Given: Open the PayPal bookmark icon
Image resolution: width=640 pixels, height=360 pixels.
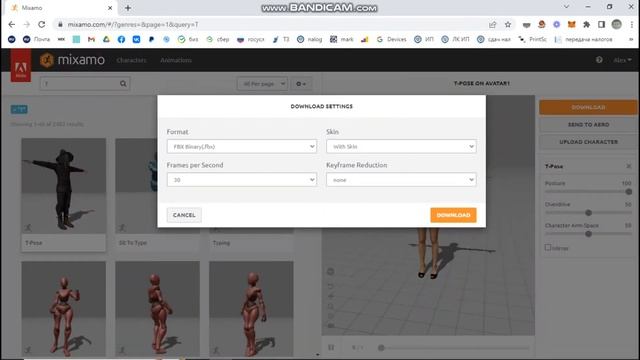Looking at the screenshot, I should pos(151,39).
